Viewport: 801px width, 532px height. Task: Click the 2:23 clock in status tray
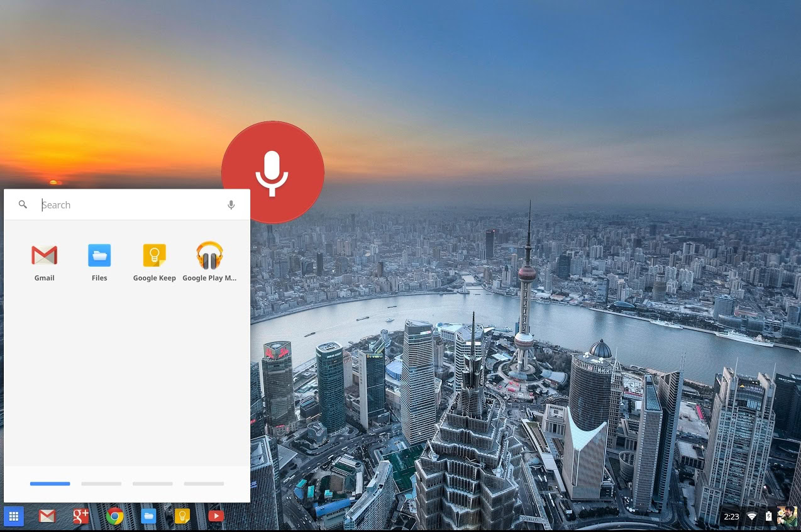pos(731,516)
